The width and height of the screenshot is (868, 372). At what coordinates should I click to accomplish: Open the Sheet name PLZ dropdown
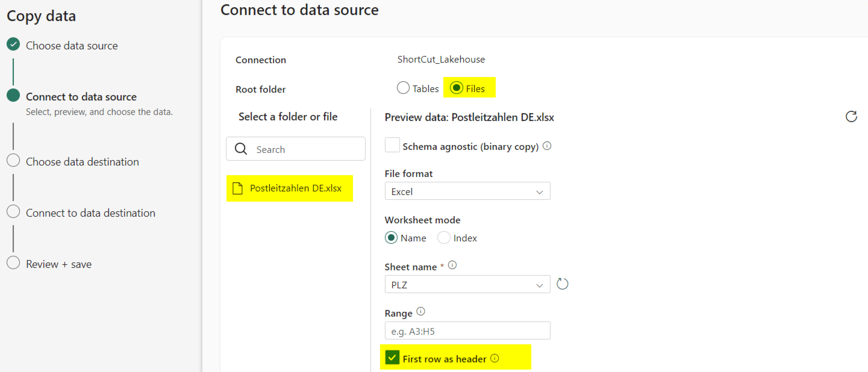pos(467,284)
